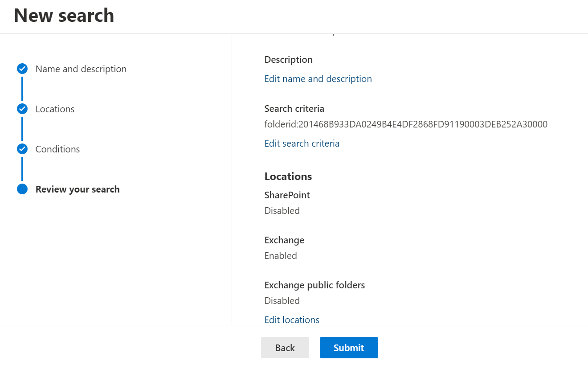Click the Locations step checkmark icon
Viewport: 588px width, 365px height.
click(22, 109)
